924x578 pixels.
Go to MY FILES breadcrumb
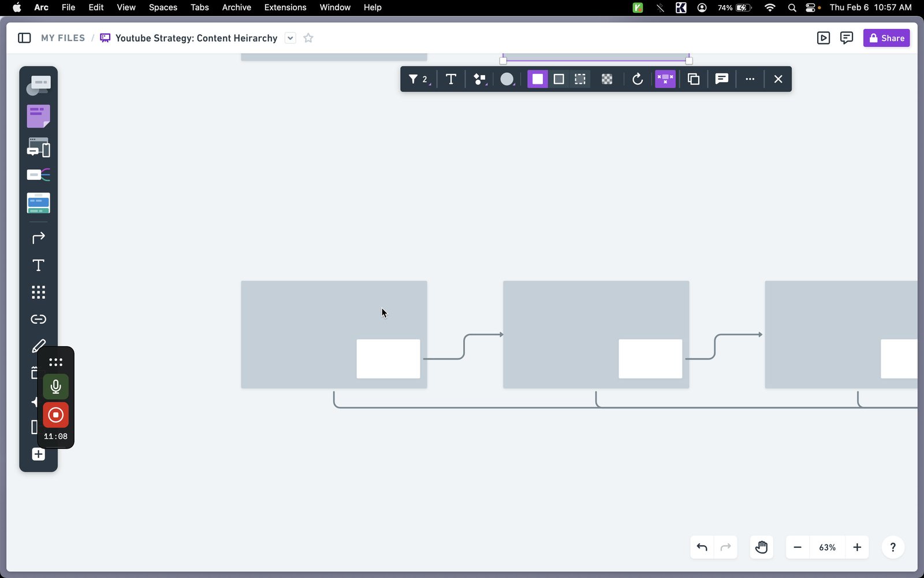point(63,38)
